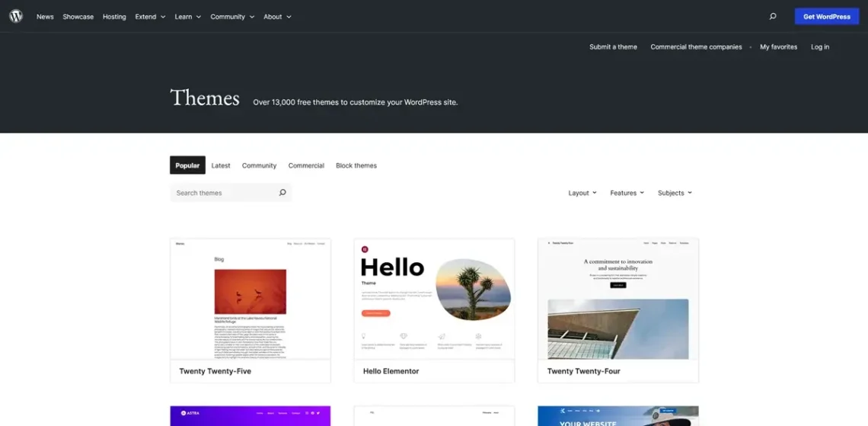Screen dimensions: 868x426
Task: Expand the About dropdown menu
Action: coord(277,17)
